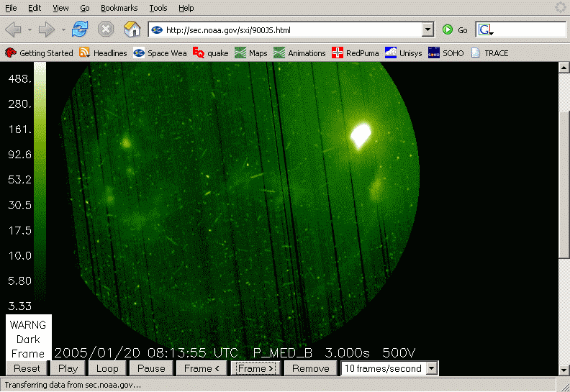Viewport: 570px width, 392px height.
Task: Click the window resize grip
Action: click(564, 386)
